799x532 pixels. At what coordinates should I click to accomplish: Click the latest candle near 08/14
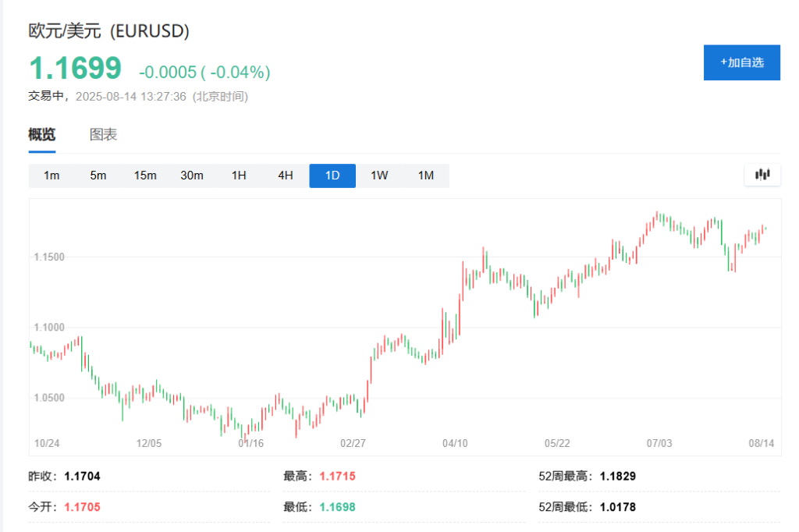[x=765, y=228]
